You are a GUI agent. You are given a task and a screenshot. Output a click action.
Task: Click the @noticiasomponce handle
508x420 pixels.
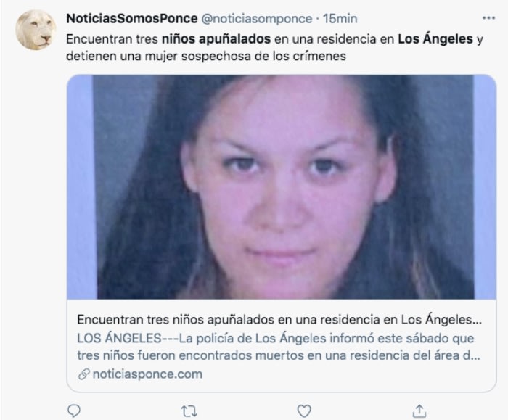(257, 19)
